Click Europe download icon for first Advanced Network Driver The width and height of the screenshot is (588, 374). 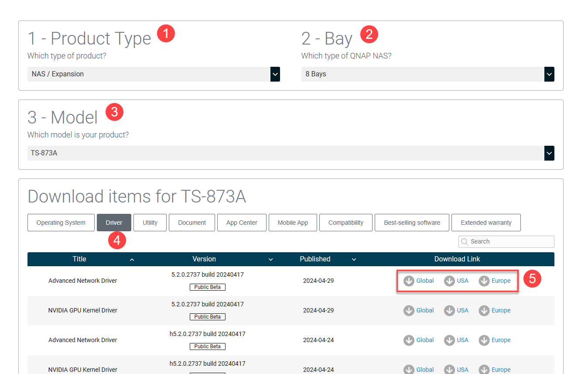(x=484, y=281)
